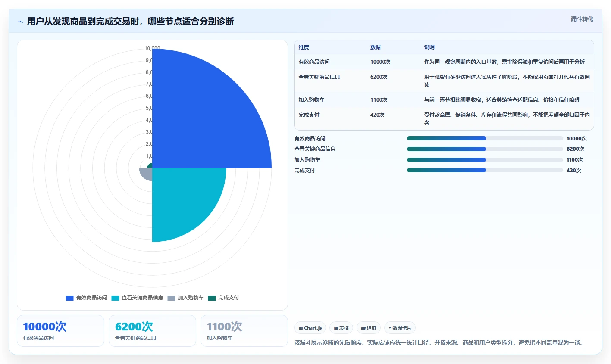Click the 漏斗转化 label in the header
The width and height of the screenshot is (611, 364).
582,19
